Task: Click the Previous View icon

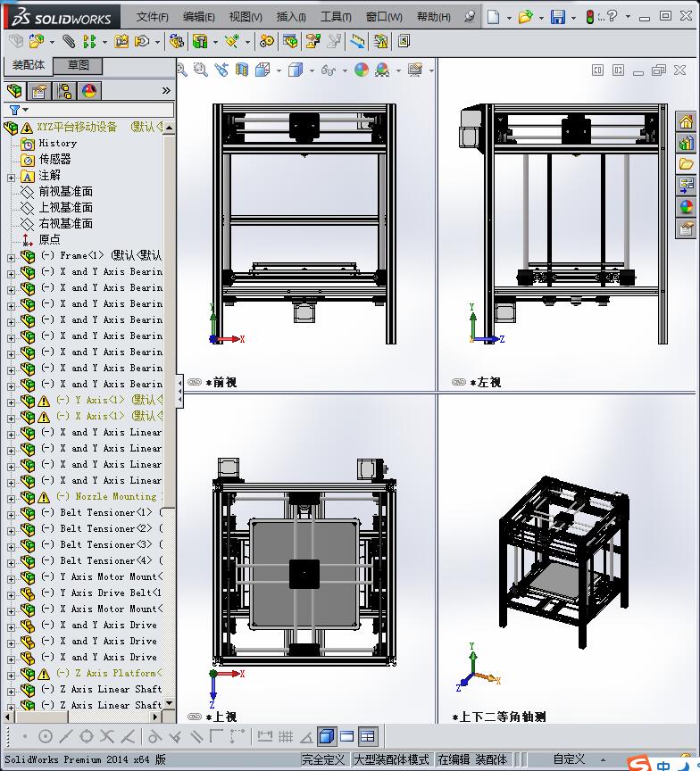Action: click(x=221, y=70)
